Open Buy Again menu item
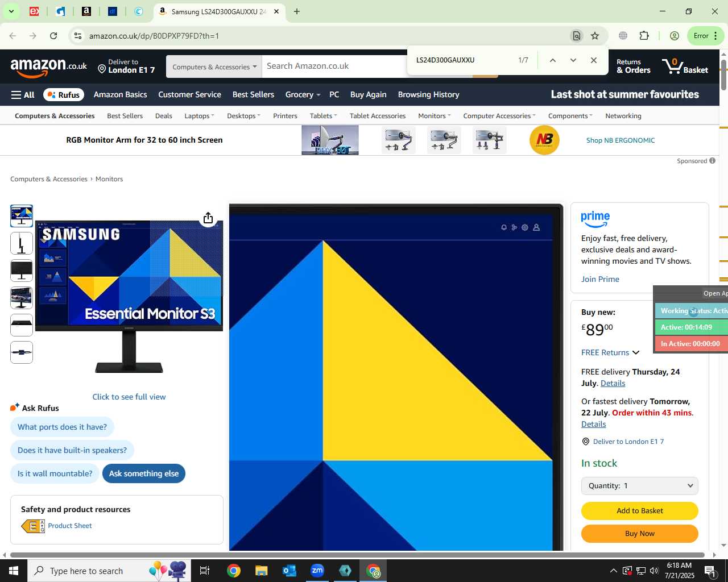 click(368, 95)
